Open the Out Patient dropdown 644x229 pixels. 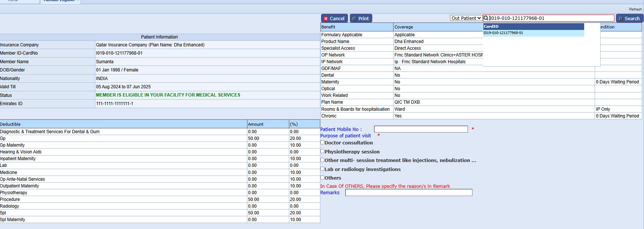click(x=466, y=18)
